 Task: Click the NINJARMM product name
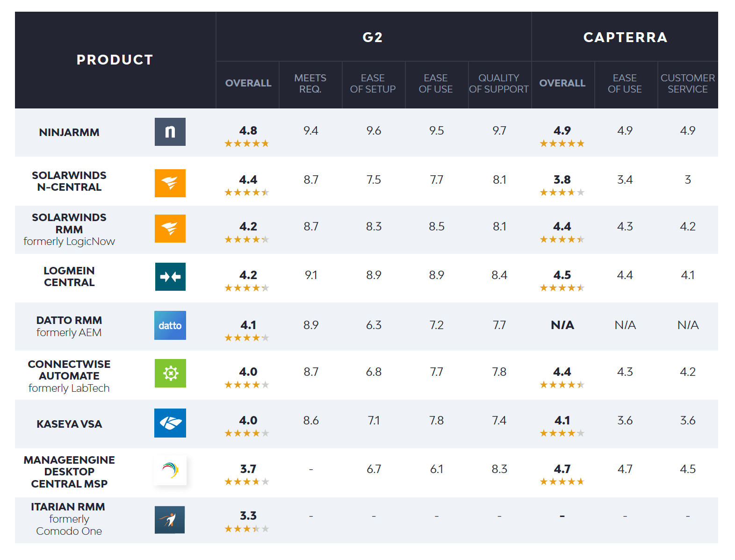69,132
